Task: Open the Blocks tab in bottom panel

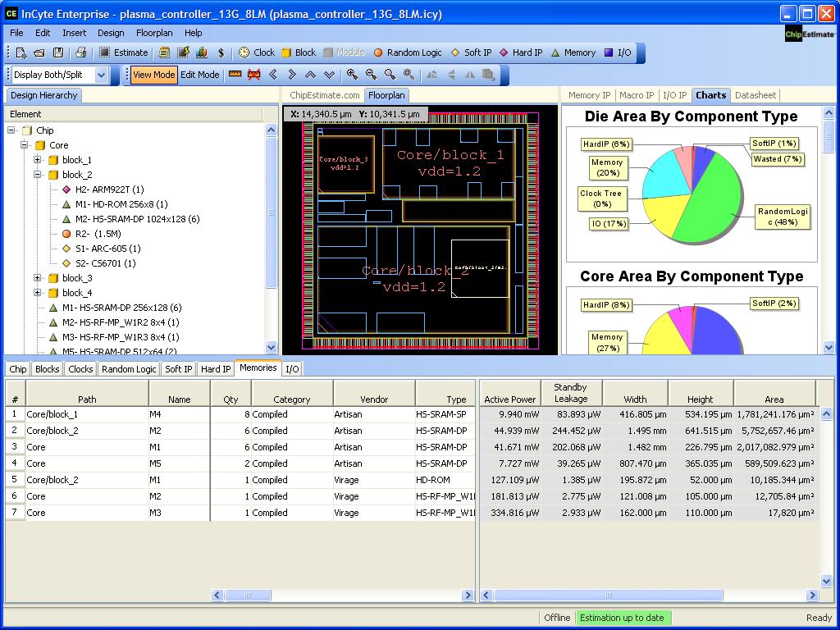Action: coord(47,369)
